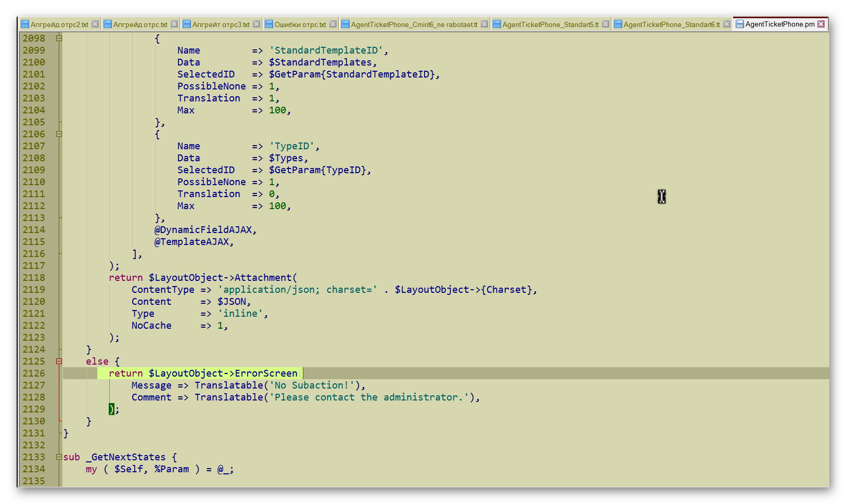Close the AgentTicketPhone.pm tab
The width and height of the screenshot is (846, 504).
tap(821, 24)
